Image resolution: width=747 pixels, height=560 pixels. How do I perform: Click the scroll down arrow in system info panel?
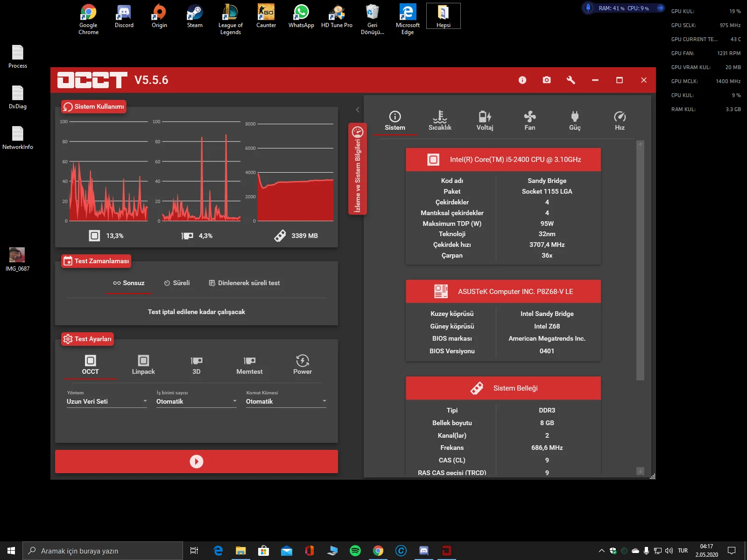point(641,471)
